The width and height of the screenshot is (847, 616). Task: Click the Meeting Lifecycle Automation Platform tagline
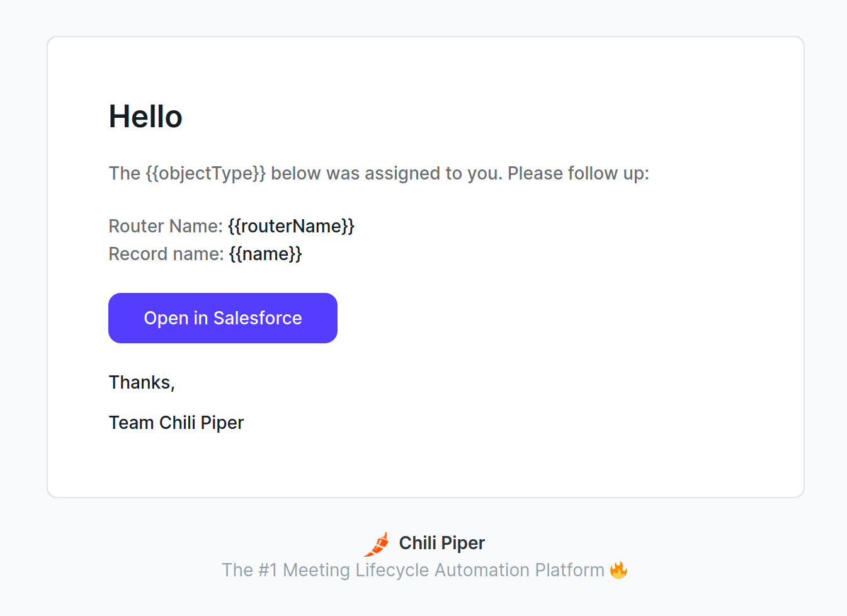(413, 570)
